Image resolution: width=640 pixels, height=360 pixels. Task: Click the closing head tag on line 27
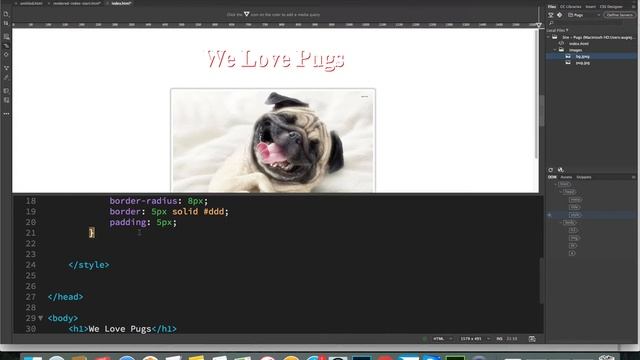click(65, 297)
